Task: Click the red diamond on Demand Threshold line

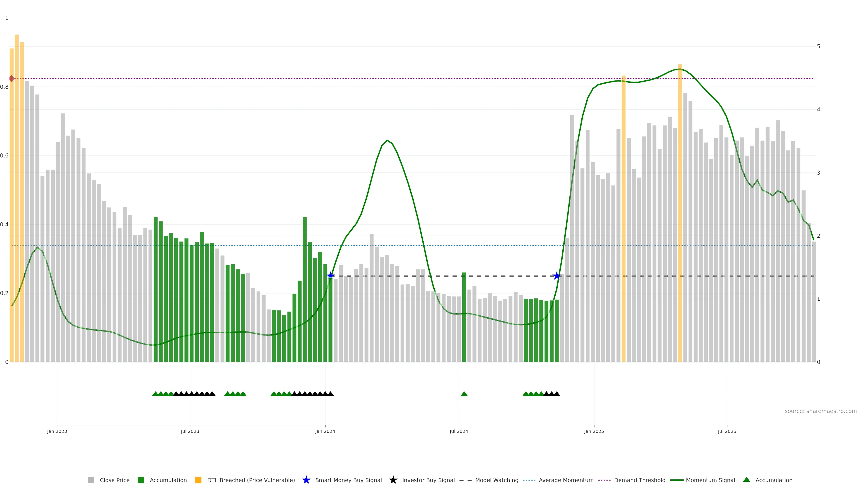Action: 12,79
